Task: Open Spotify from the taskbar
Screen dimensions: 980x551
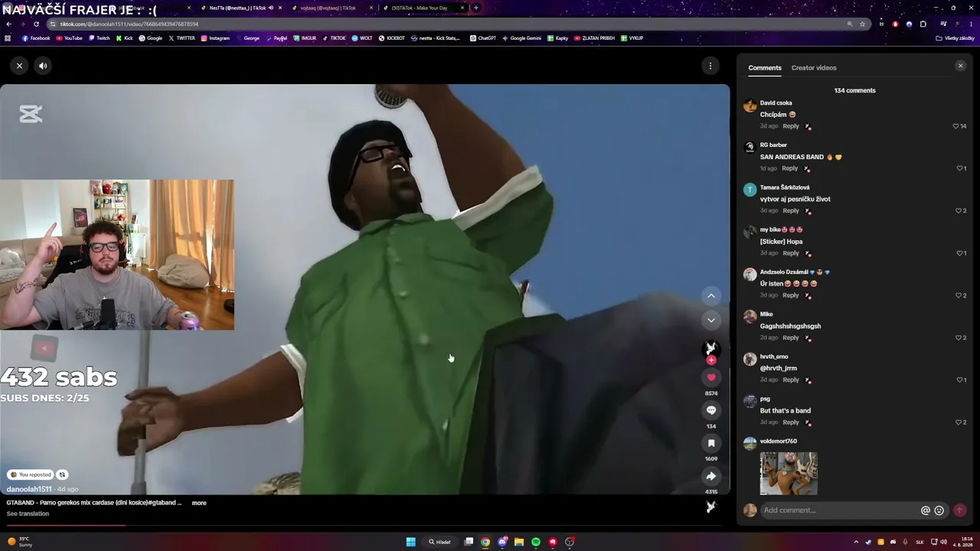Action: tap(536, 542)
